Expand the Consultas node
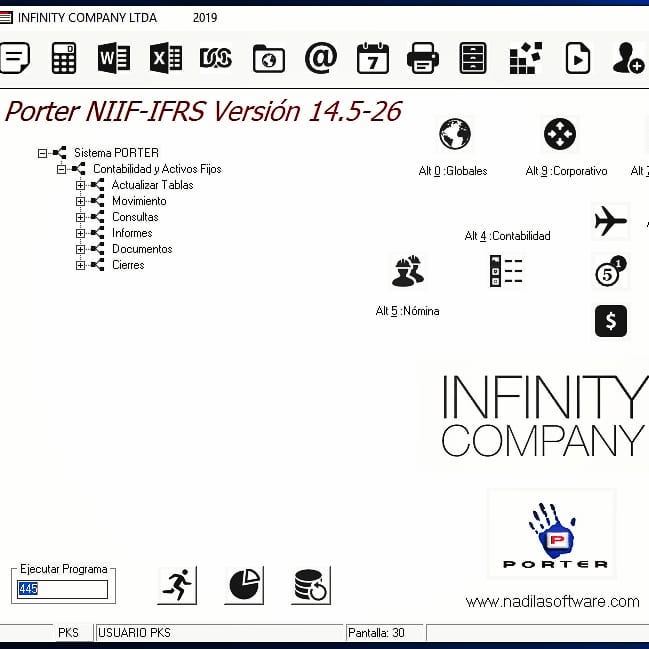The height and width of the screenshot is (649, 649). (x=80, y=217)
